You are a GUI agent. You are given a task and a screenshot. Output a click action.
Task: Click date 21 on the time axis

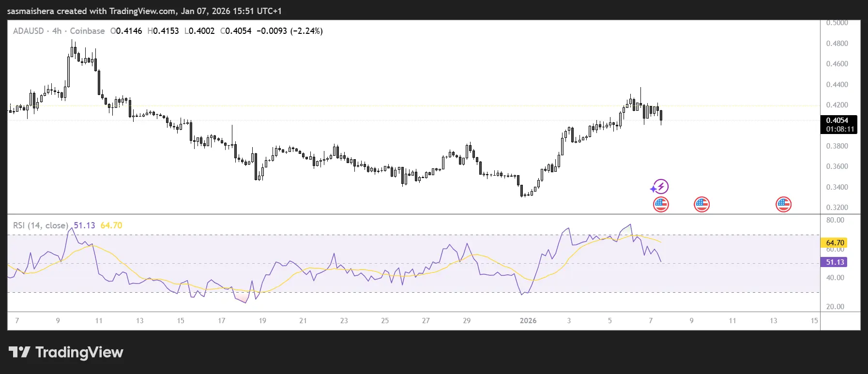(303, 321)
